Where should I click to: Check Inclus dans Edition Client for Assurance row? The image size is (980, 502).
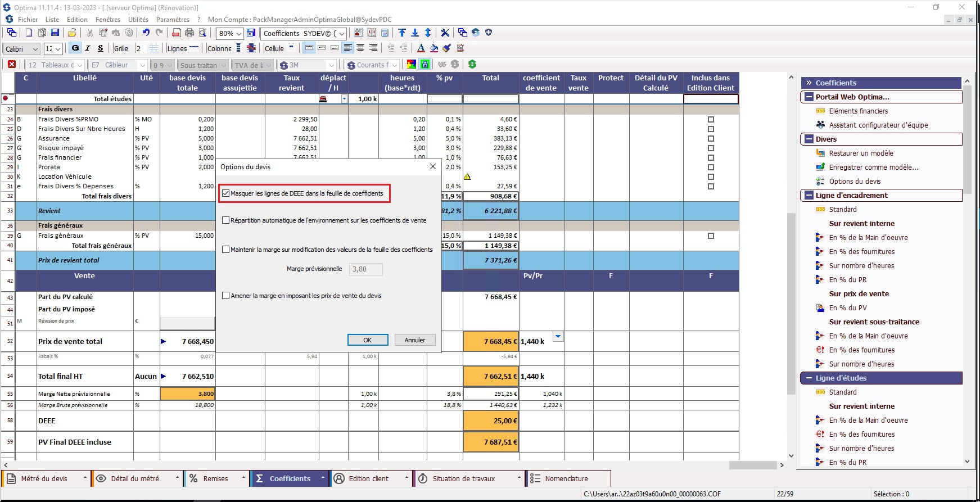pyautogui.click(x=711, y=138)
